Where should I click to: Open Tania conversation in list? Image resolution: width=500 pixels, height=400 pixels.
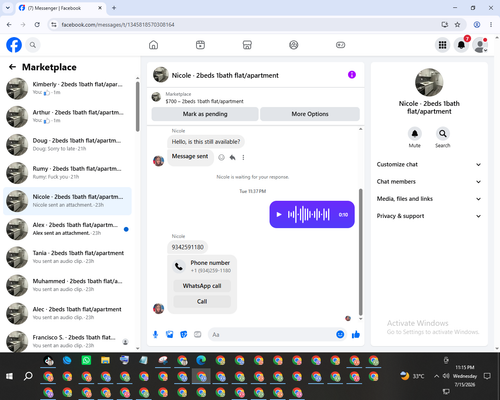point(67,257)
